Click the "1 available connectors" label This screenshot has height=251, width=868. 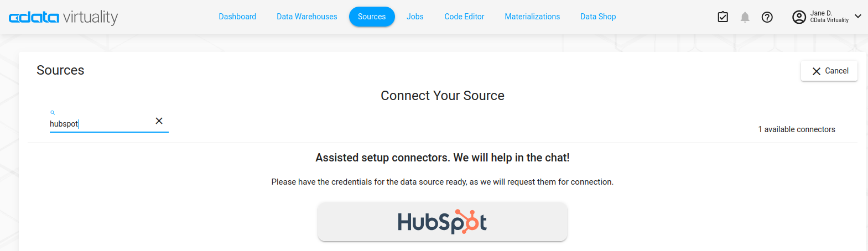(796, 129)
